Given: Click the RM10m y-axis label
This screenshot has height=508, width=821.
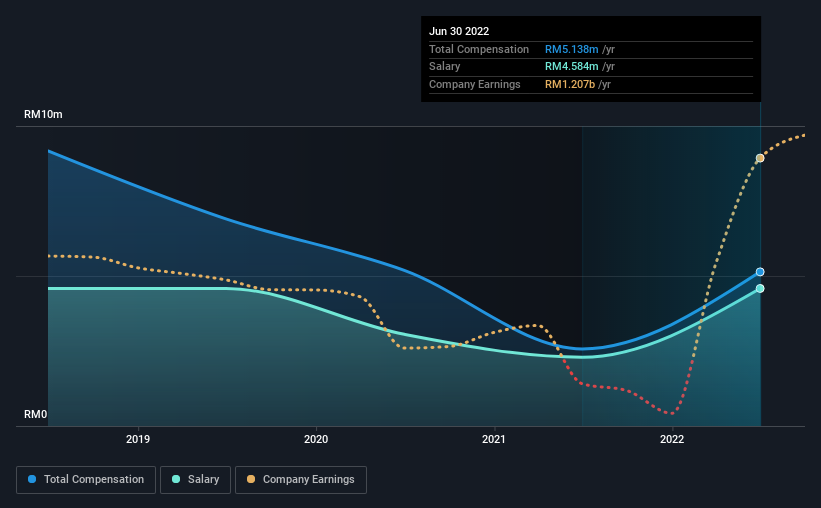Looking at the screenshot, I should (x=43, y=114).
